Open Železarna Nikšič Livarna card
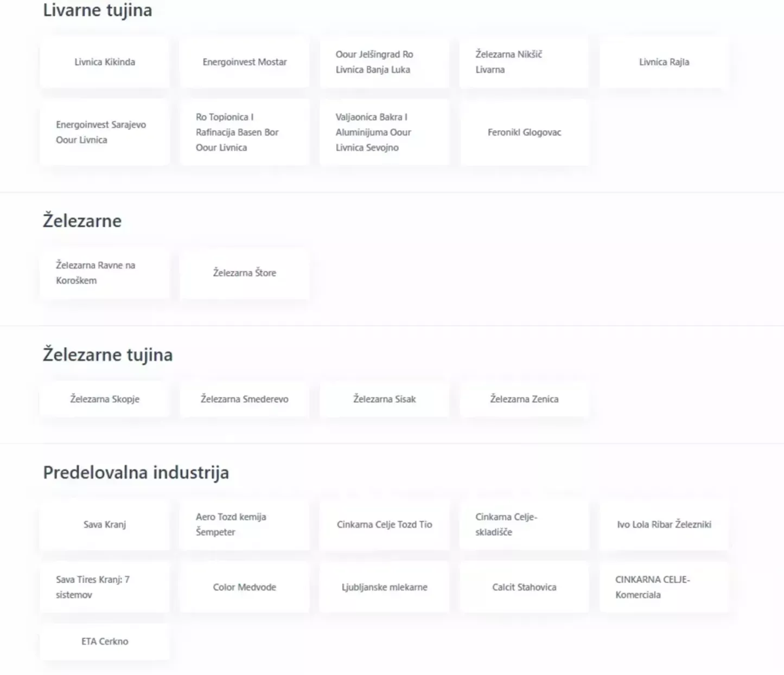Image resolution: width=784 pixels, height=675 pixels. (x=524, y=62)
